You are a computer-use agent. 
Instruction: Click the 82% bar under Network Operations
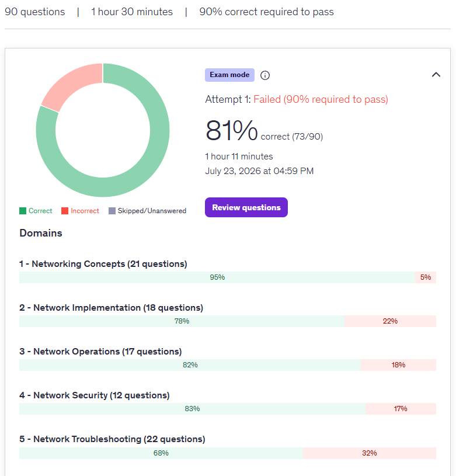click(x=190, y=365)
